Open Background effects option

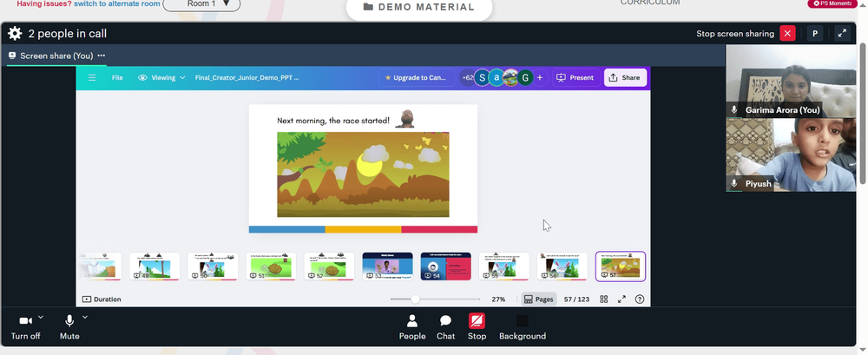[523, 326]
